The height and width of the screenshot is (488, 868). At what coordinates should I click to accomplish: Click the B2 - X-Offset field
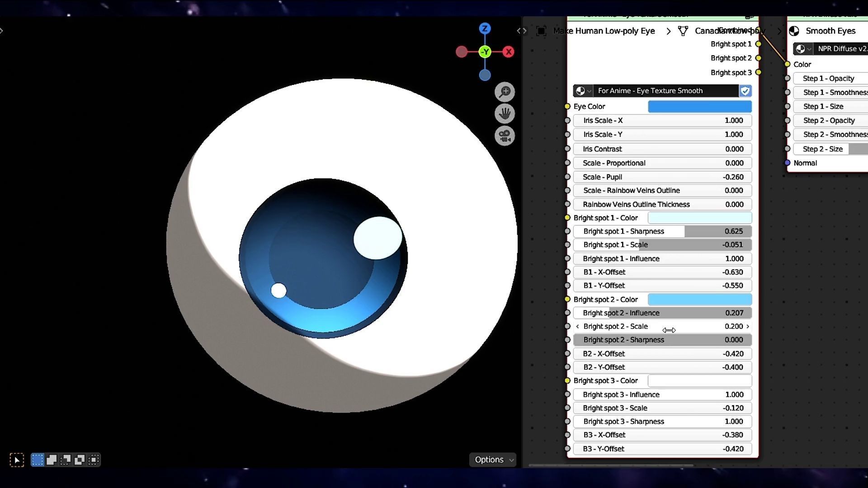(663, 354)
